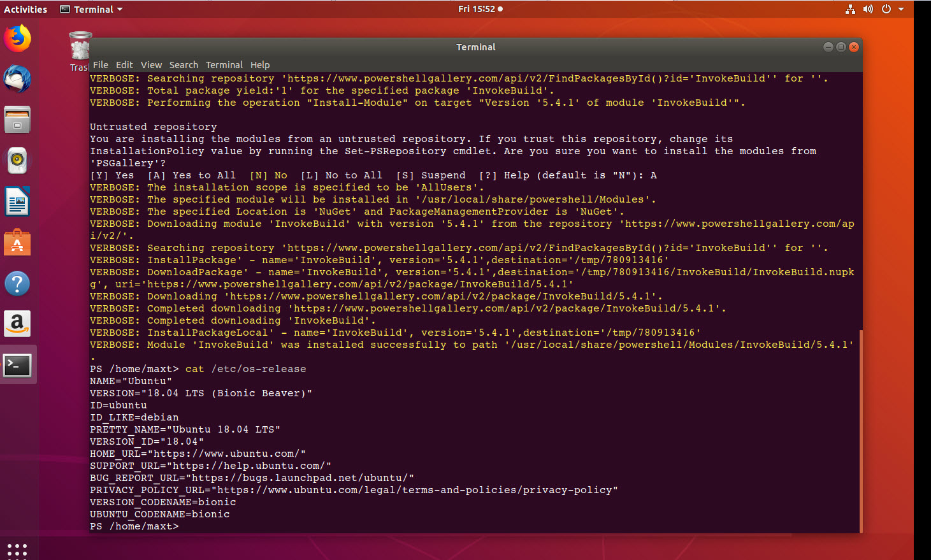
Task: Launch the Amazon shortcut
Action: (x=17, y=324)
